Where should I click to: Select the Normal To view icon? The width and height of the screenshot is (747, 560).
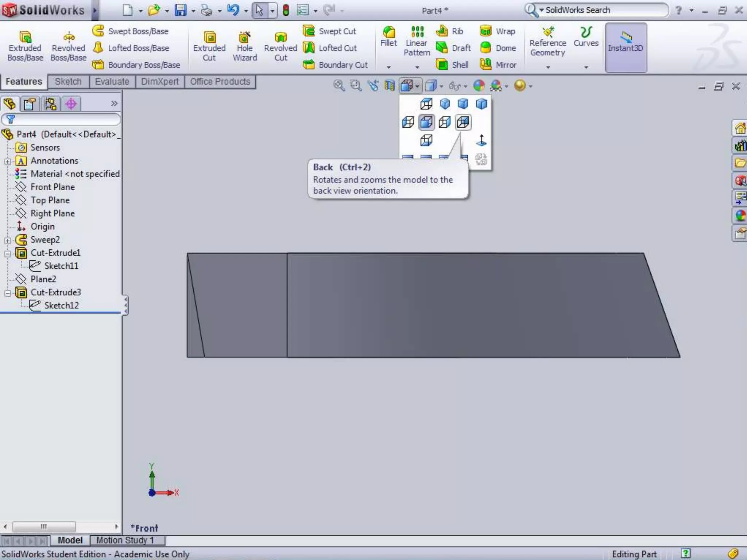481,140
